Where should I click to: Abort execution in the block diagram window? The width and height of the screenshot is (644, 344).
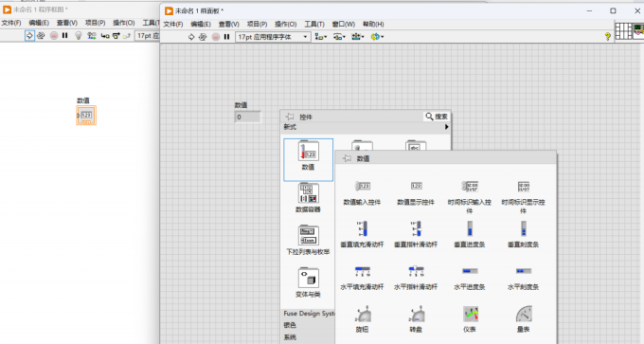click(x=54, y=36)
